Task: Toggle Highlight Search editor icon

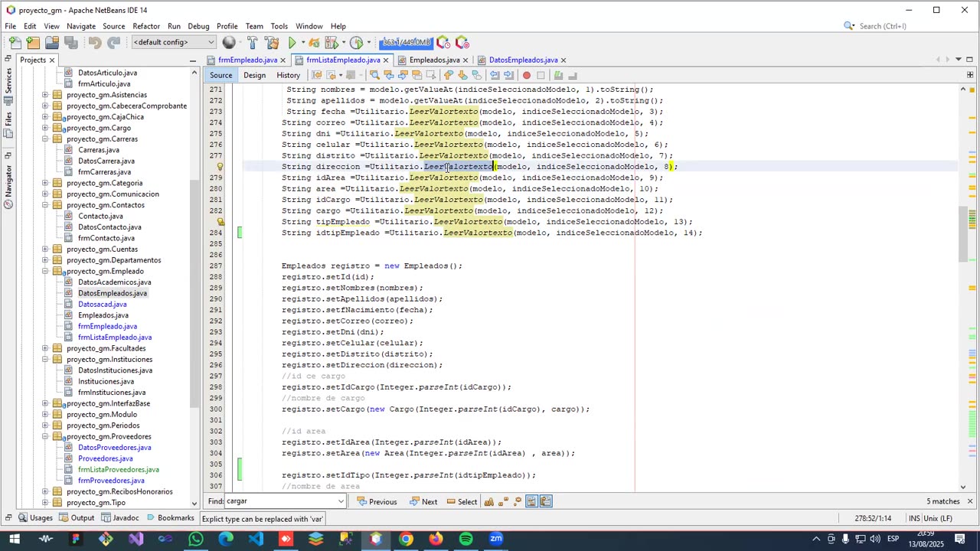Action: [416, 75]
